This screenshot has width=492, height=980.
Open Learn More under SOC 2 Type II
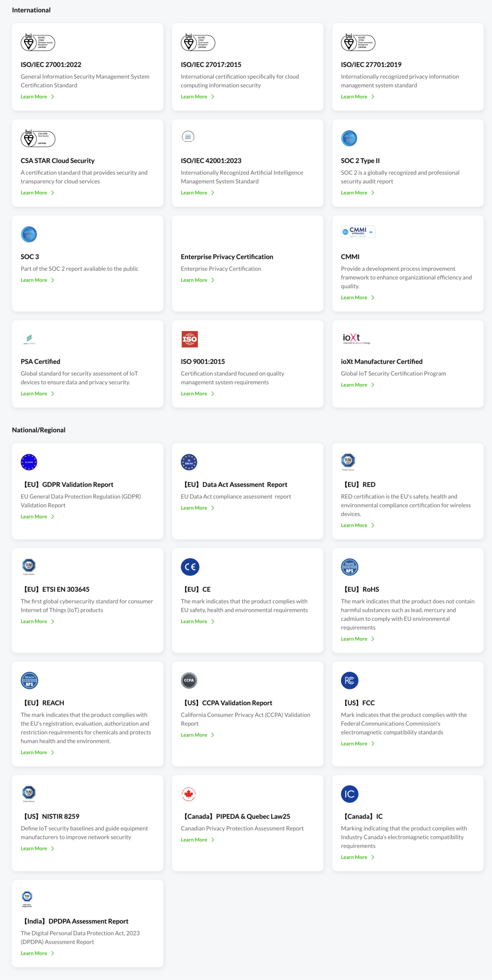pos(354,193)
